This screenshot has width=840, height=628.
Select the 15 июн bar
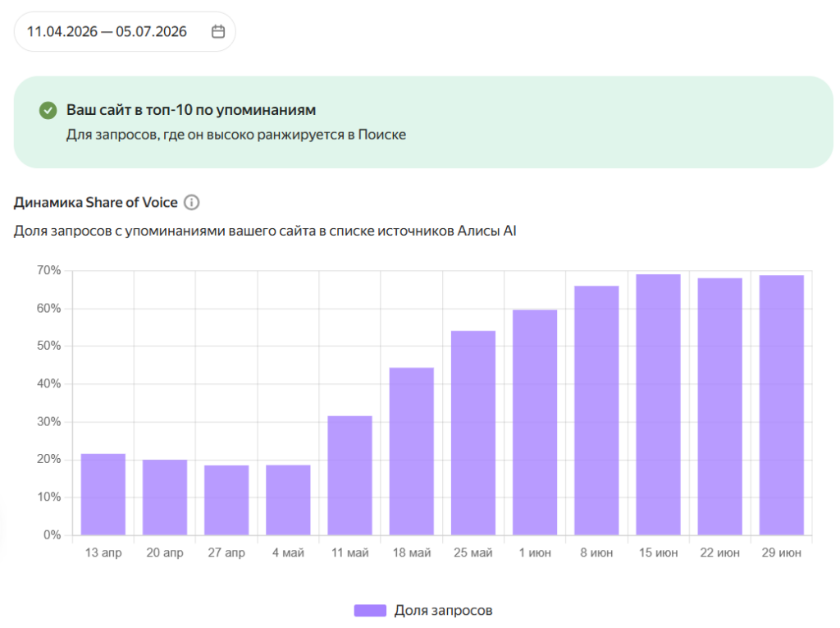coord(659,405)
